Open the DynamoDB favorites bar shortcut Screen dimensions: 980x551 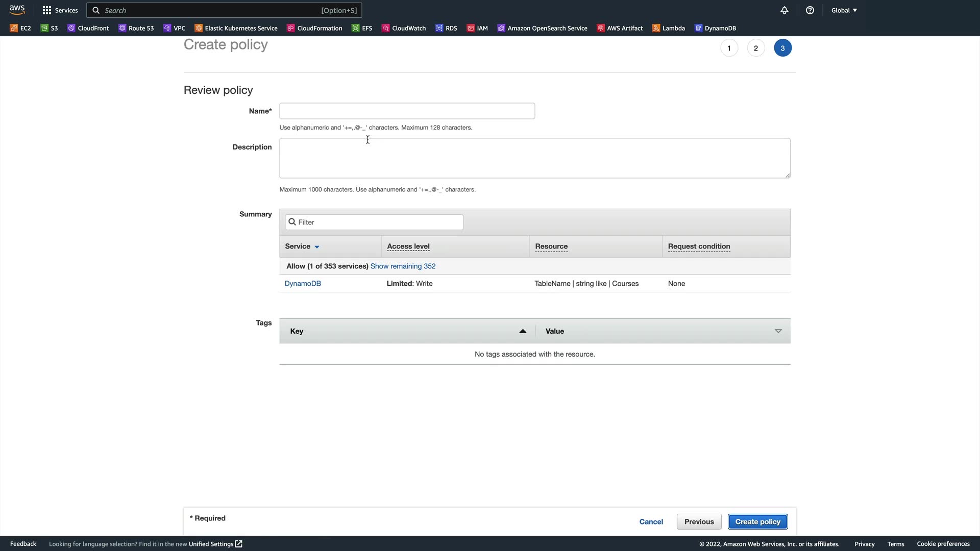tap(715, 28)
